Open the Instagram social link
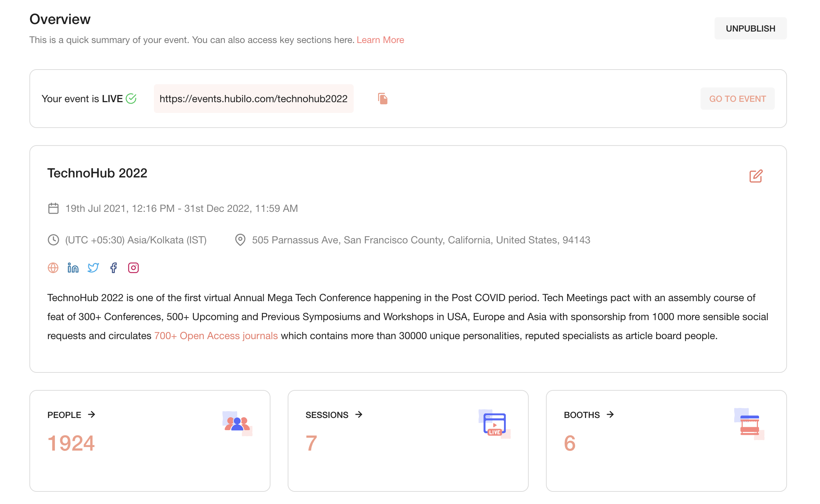The height and width of the screenshot is (504, 820). coord(133,268)
